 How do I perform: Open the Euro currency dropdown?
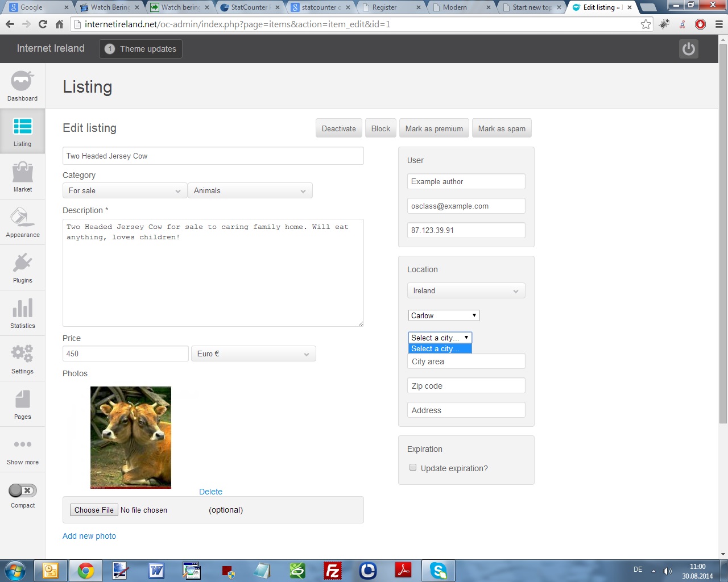253,354
